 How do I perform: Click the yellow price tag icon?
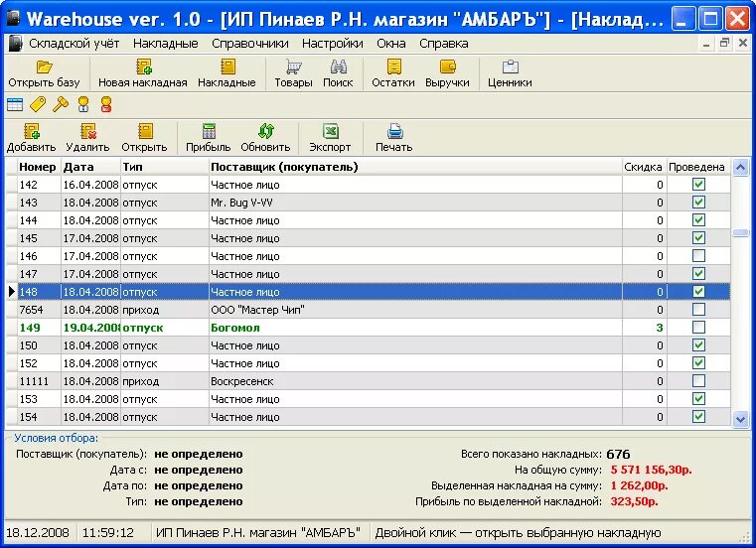(x=38, y=104)
